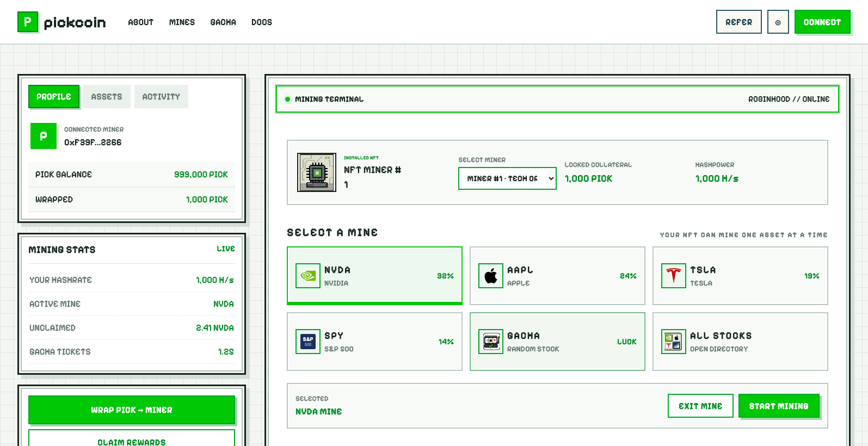The image size is (868, 446).
Task: Click the AAPL 24% share value
Action: 628,276
